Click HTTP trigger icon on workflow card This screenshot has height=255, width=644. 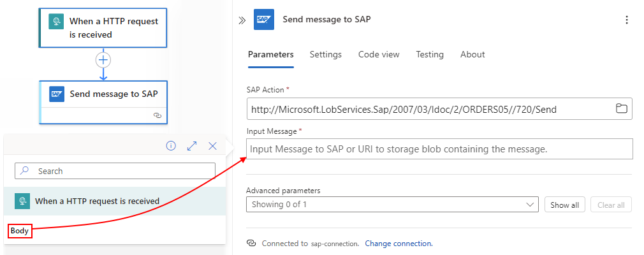click(x=56, y=21)
